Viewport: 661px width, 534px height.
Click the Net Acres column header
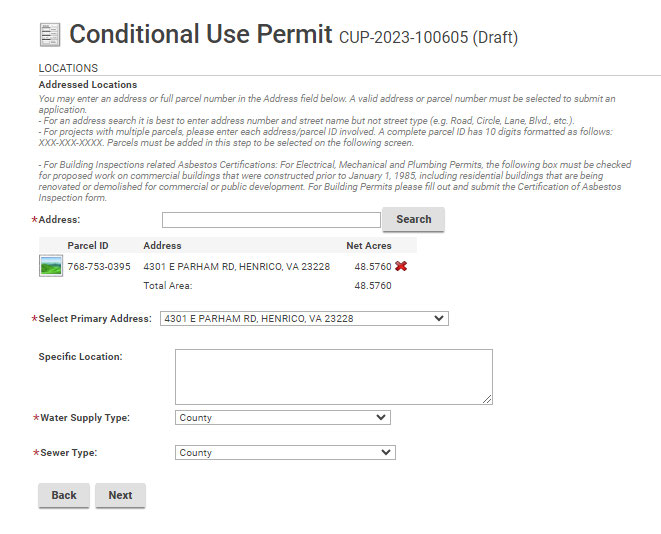[x=369, y=245]
